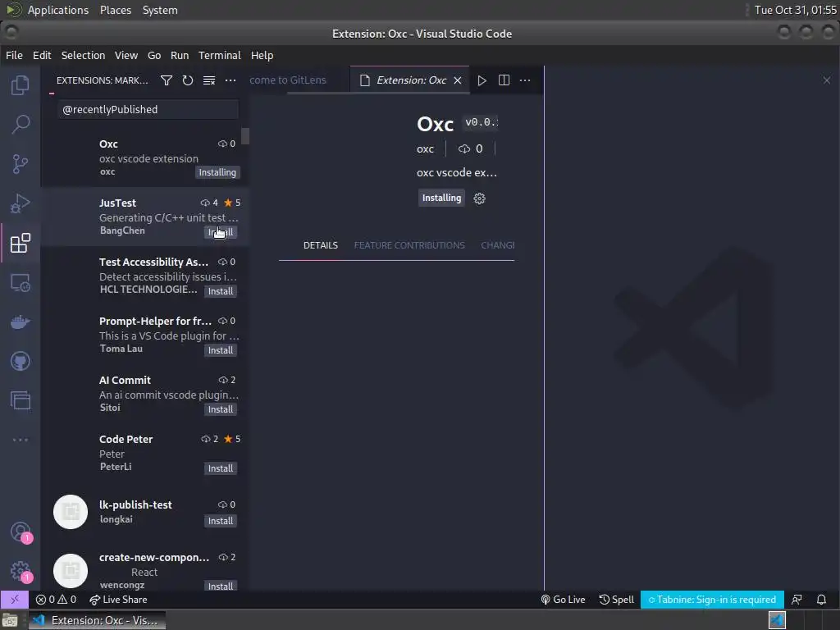Open Docker view icon
The image size is (840, 630).
coord(21,322)
